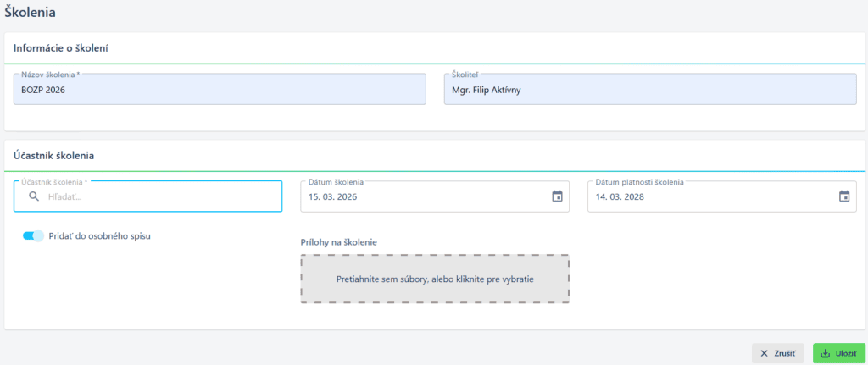Screen dimensions: 868x365
Task: Open calendar picker for Dátum školenia
Action: (x=557, y=196)
